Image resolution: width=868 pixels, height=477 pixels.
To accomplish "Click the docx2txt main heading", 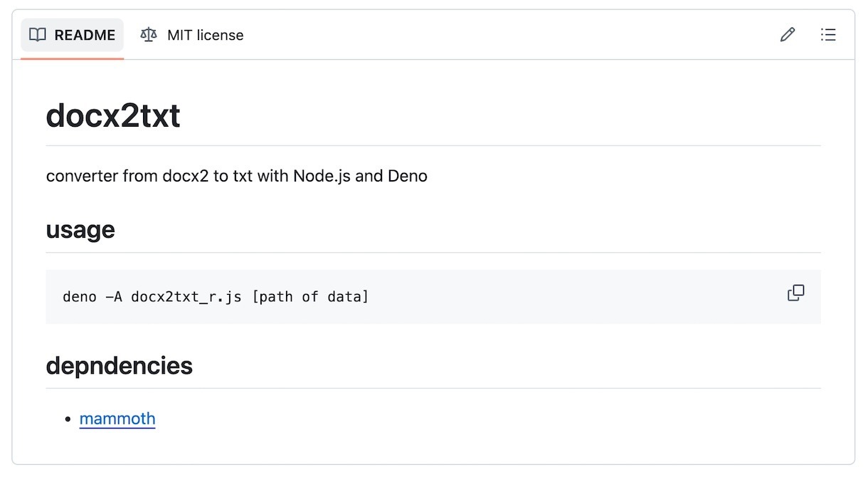I will pyautogui.click(x=112, y=115).
